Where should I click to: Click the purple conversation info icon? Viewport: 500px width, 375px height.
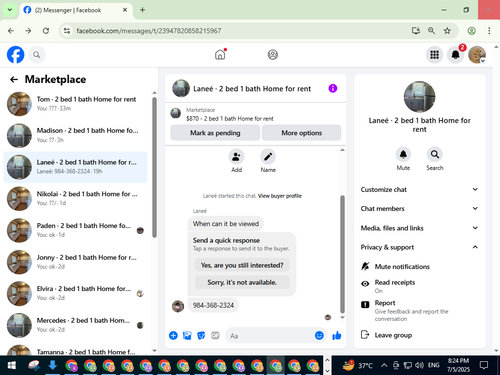[333, 88]
